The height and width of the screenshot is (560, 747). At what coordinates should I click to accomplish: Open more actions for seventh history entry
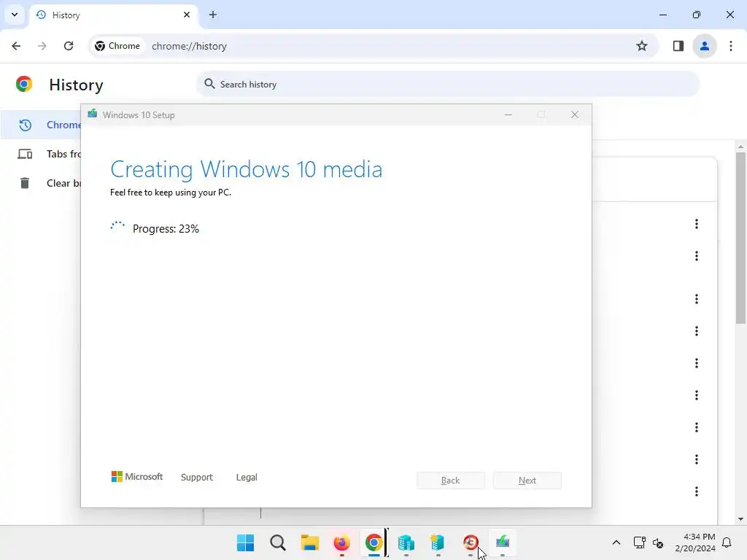pos(697,427)
